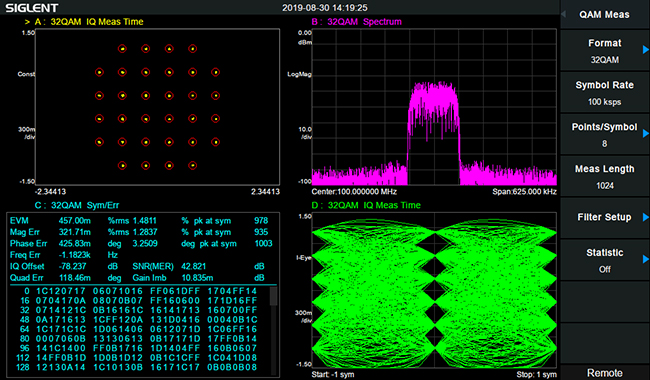Click symbol data 1C120717 in row 0
Screen dimensions: 650x380
tap(61, 291)
